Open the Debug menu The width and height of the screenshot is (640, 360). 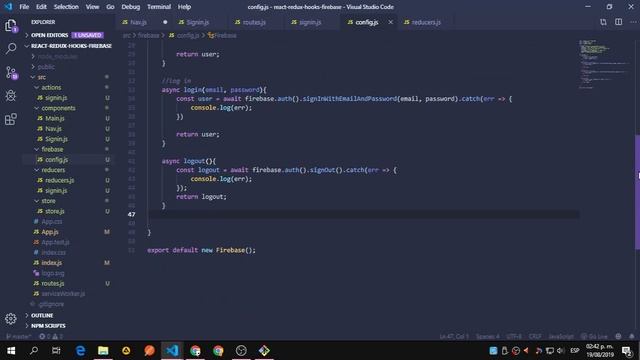click(131, 7)
